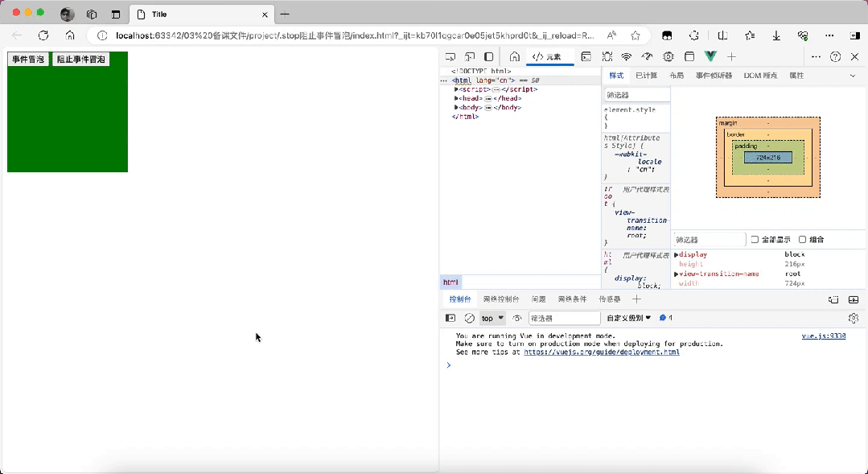Open the browser extensions puzzle icon
This screenshot has height=474, width=868.
pyautogui.click(x=694, y=35)
